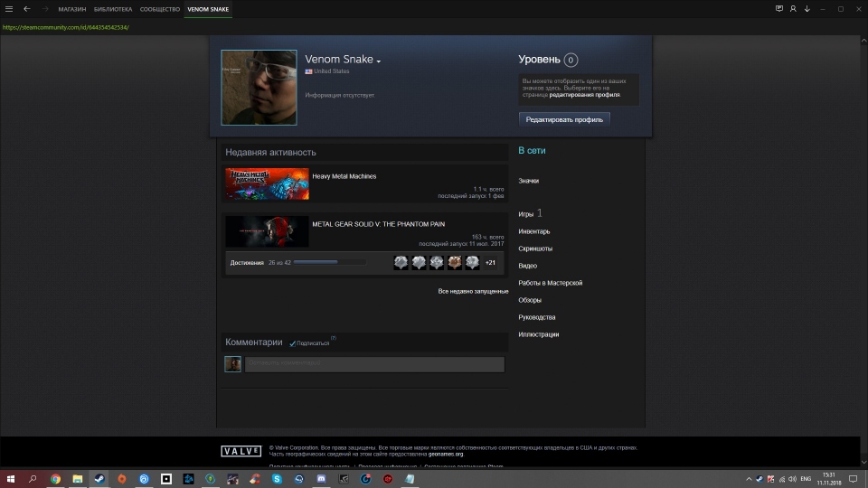Click the Уровень 0 level badge
The image size is (868, 488).
point(571,60)
